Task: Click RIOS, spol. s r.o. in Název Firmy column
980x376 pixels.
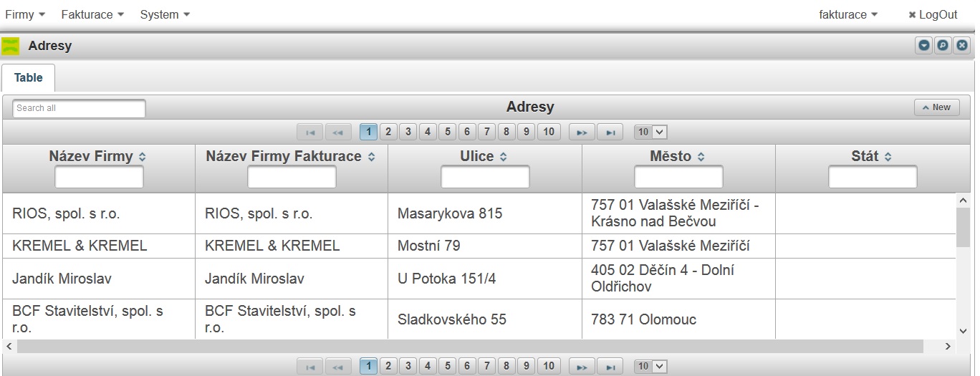Action: pos(67,213)
